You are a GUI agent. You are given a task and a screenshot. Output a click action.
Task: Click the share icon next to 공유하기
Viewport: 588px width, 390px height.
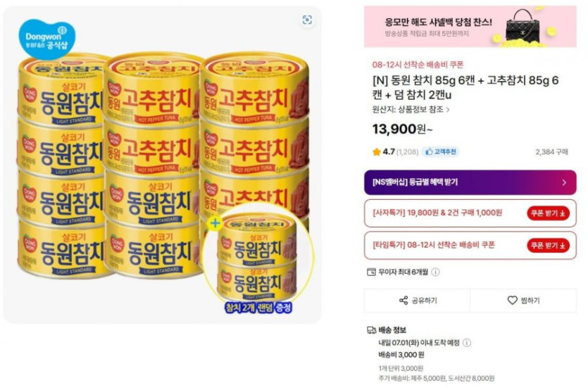coord(404,301)
